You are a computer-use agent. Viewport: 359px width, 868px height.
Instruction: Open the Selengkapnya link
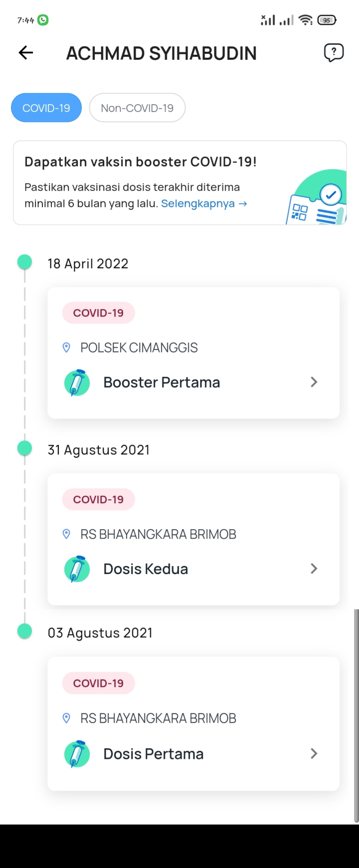coord(204,204)
